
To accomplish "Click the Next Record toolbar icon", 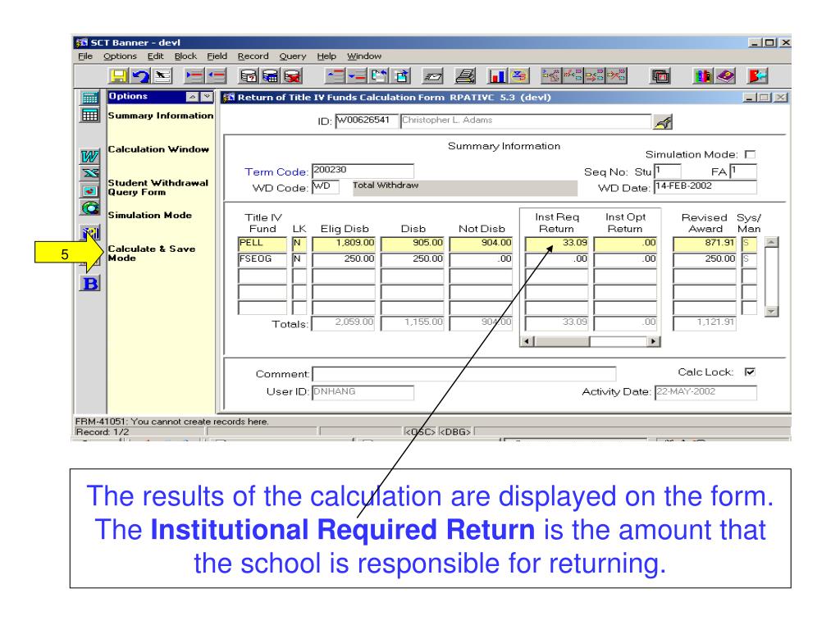I will (x=357, y=76).
